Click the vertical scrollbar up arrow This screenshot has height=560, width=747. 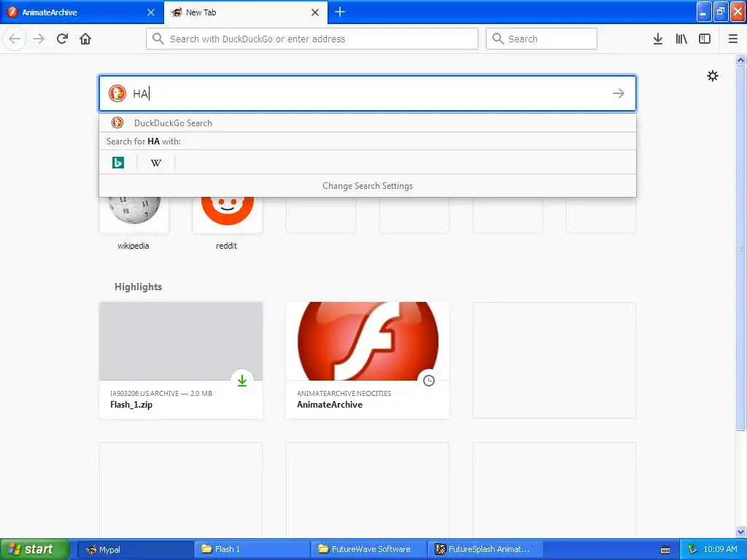point(740,60)
